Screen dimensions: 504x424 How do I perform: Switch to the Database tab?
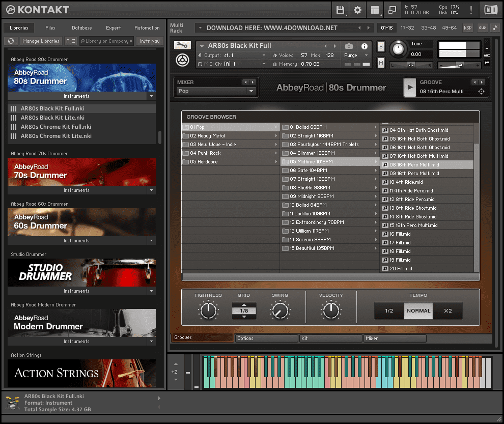(x=81, y=28)
